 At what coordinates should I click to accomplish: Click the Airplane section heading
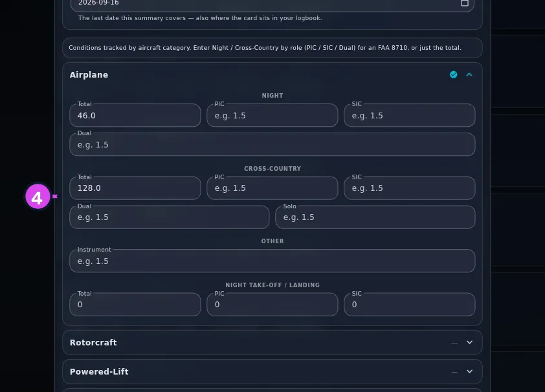pyautogui.click(x=89, y=74)
